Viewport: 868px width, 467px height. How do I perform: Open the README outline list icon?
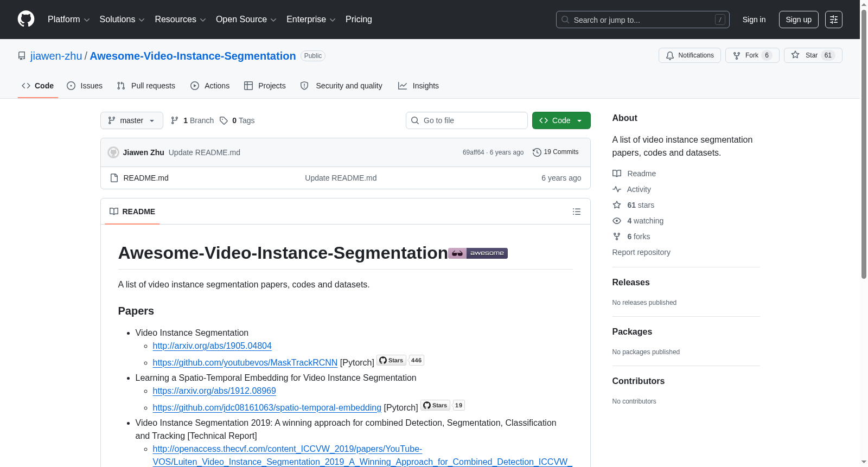coord(577,212)
